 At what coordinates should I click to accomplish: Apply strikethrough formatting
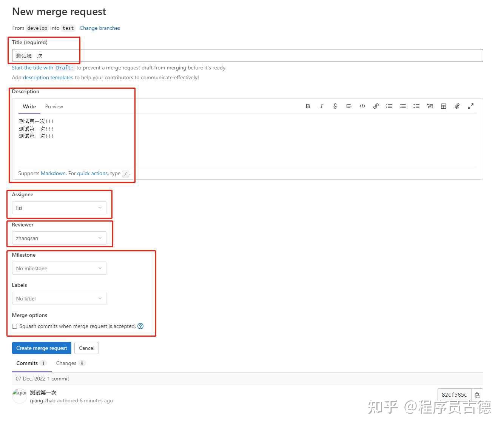click(x=335, y=106)
